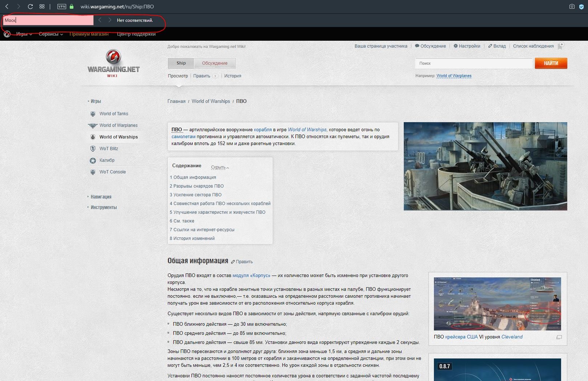Image resolution: width=588 pixels, height=381 pixels.
Task: Click the НАЙТИ search button
Action: pos(551,63)
